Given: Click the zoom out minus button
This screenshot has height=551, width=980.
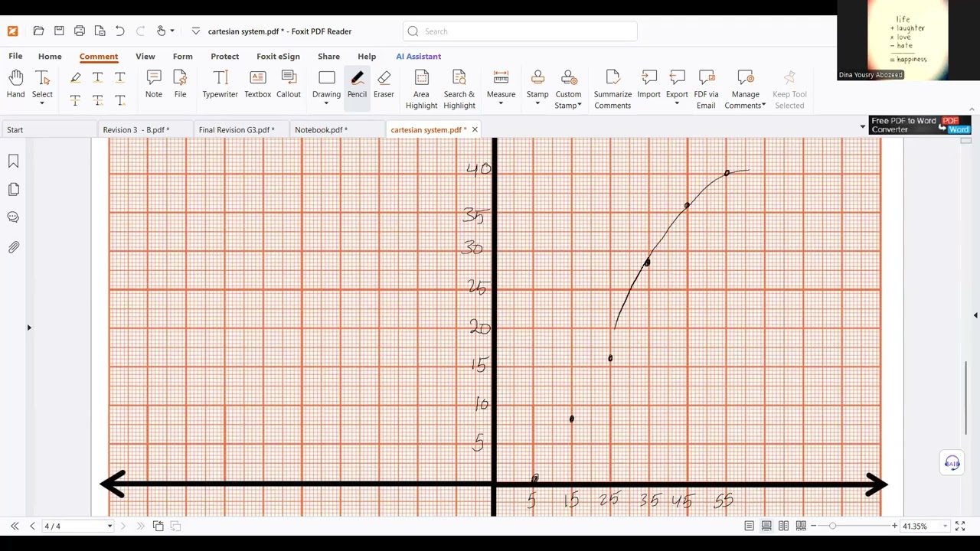Looking at the screenshot, I should [x=812, y=526].
